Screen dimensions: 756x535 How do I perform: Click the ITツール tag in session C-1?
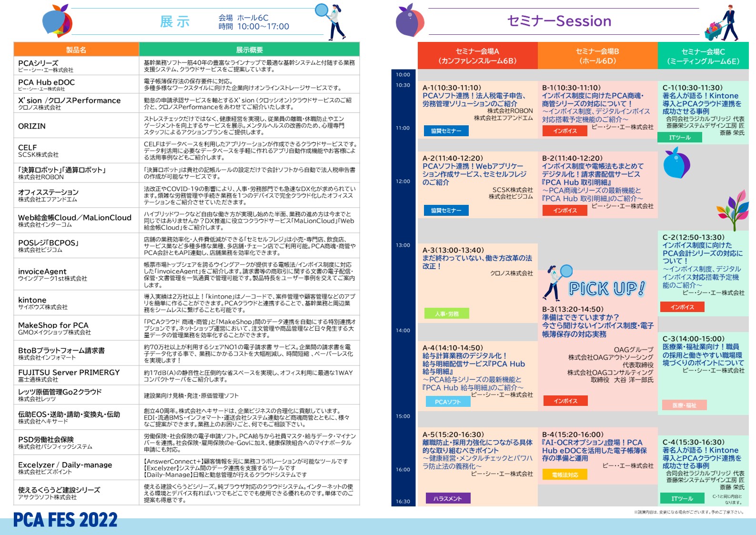click(x=680, y=138)
